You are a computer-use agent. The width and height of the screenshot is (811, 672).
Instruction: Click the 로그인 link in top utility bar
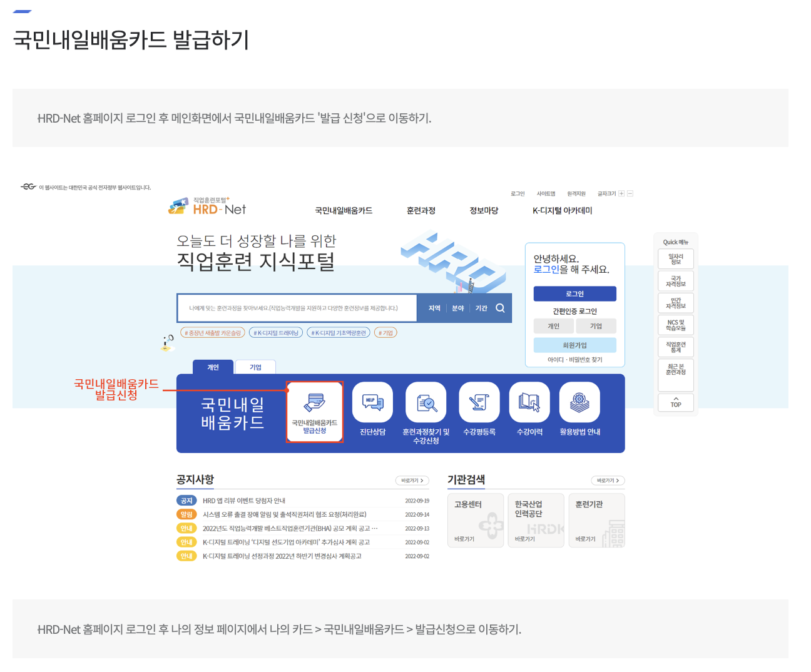[518, 193]
